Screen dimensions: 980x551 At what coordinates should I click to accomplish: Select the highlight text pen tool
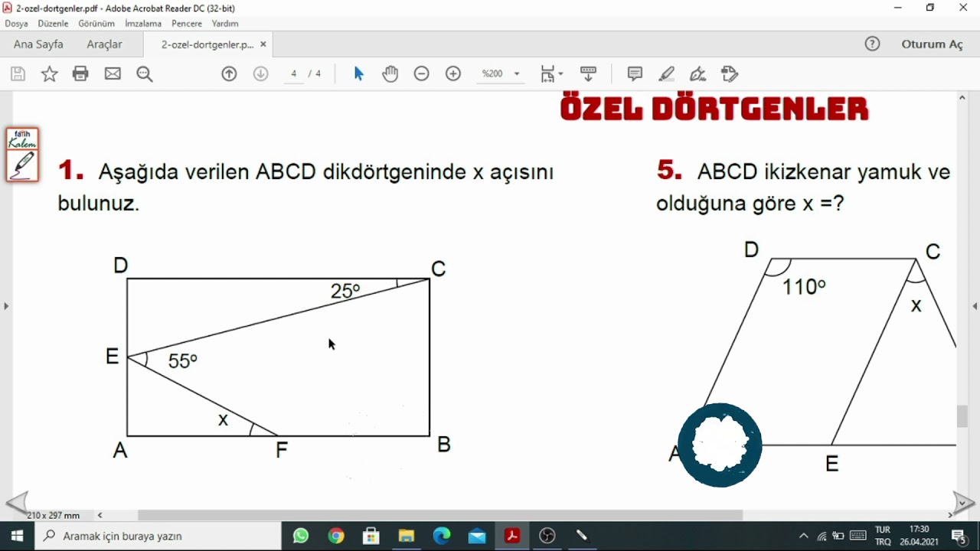click(x=667, y=74)
